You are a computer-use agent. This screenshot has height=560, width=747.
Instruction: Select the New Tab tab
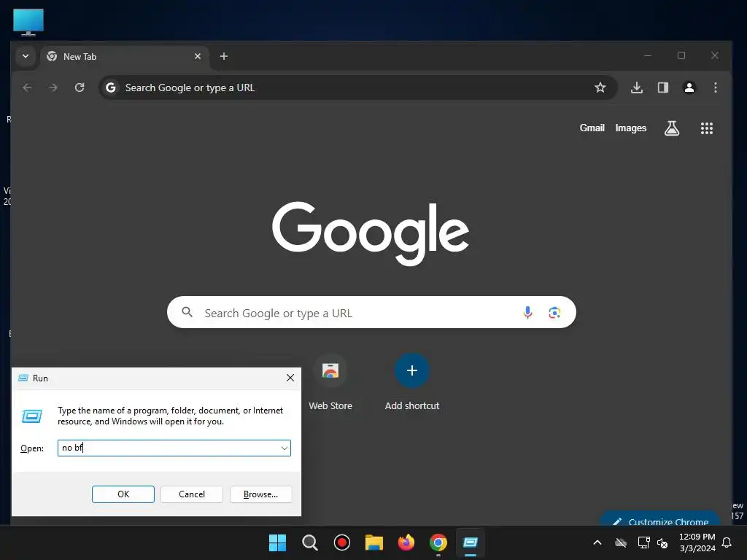point(125,57)
